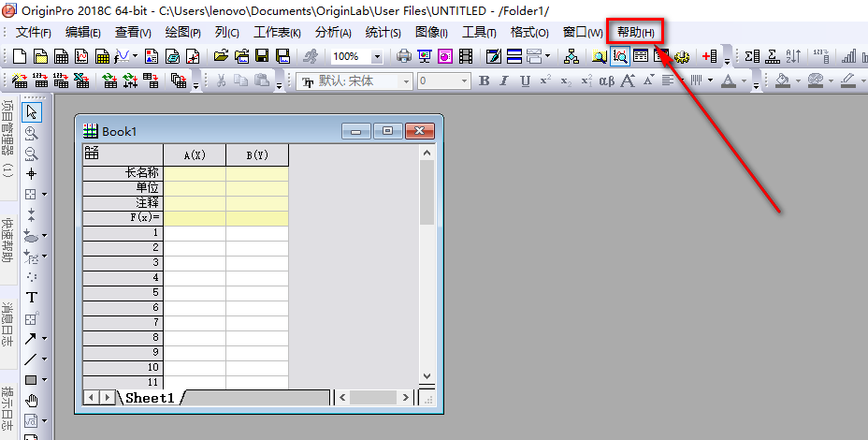Image resolution: width=868 pixels, height=440 pixels.
Task: Click the B(Y) column header
Action: pos(257,154)
